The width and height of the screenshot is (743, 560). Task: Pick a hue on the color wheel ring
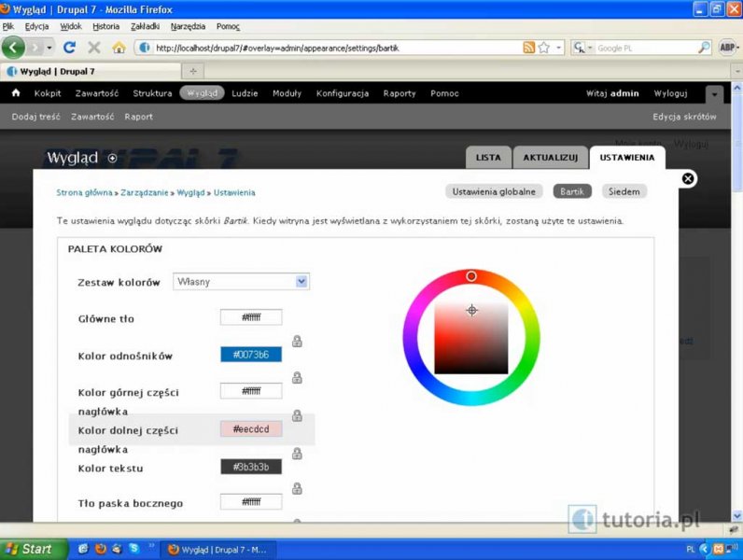click(x=471, y=276)
